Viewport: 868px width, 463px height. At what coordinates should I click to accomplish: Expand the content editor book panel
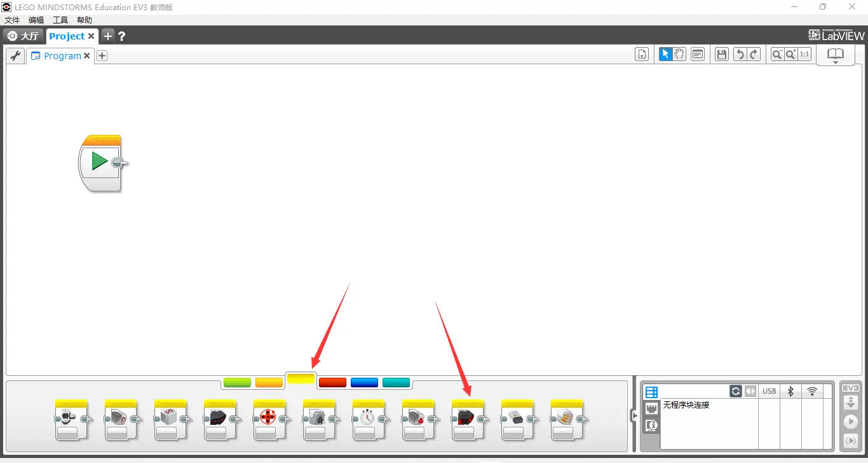point(836,55)
